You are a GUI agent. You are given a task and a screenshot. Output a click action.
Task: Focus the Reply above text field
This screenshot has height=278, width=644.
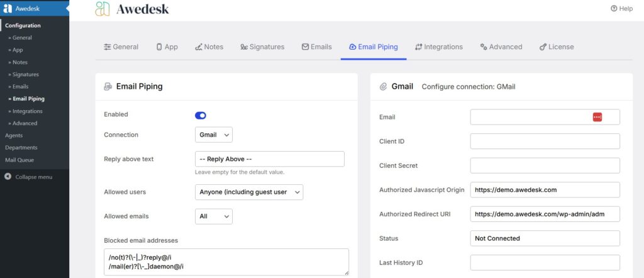click(x=269, y=159)
